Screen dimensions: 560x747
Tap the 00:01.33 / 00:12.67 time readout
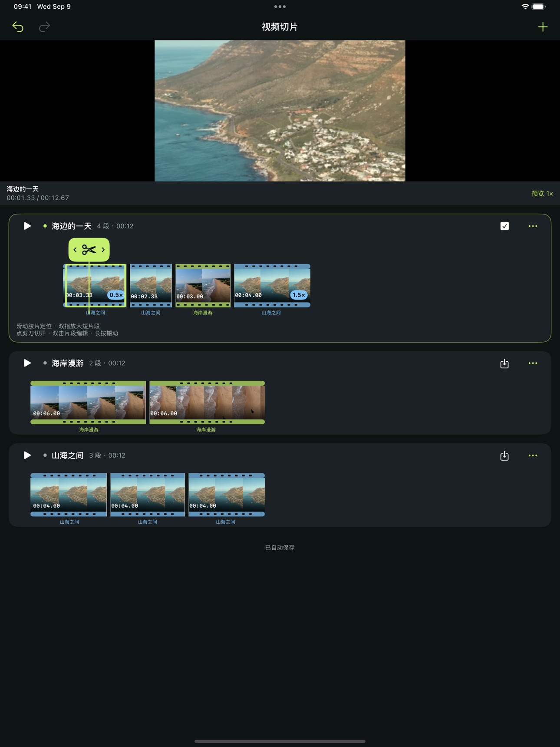(38, 198)
